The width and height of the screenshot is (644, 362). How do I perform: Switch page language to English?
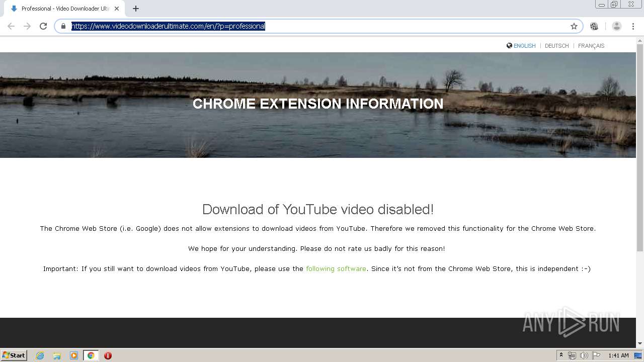click(x=524, y=46)
